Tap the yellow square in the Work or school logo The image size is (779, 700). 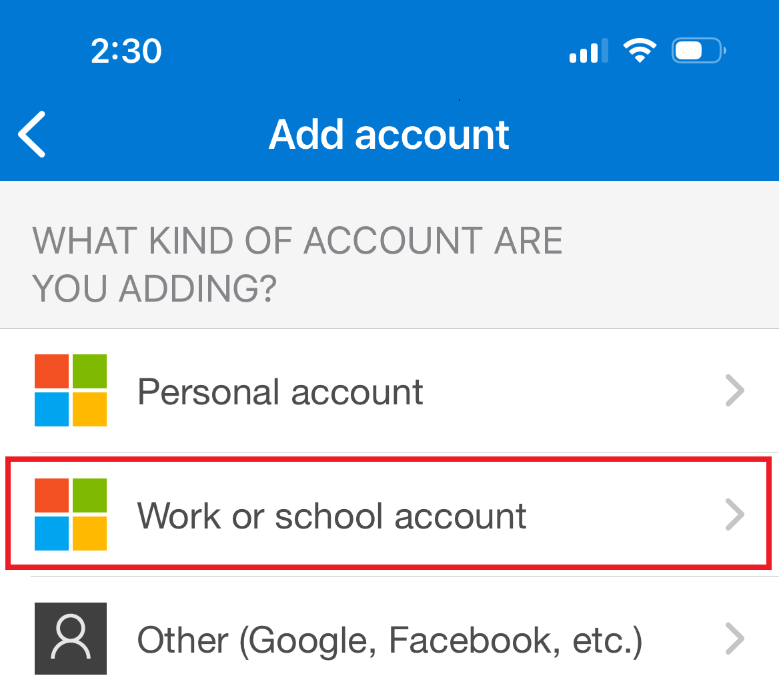click(89, 533)
